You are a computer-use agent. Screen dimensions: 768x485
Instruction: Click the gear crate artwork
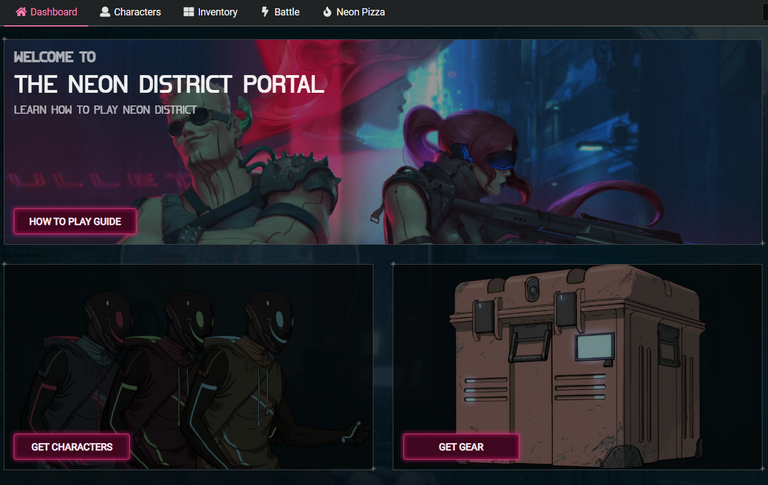(577, 367)
